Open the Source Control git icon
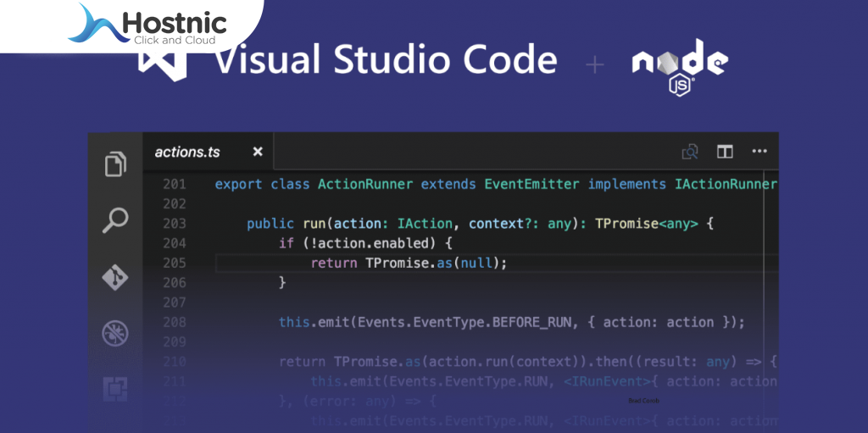 point(115,277)
